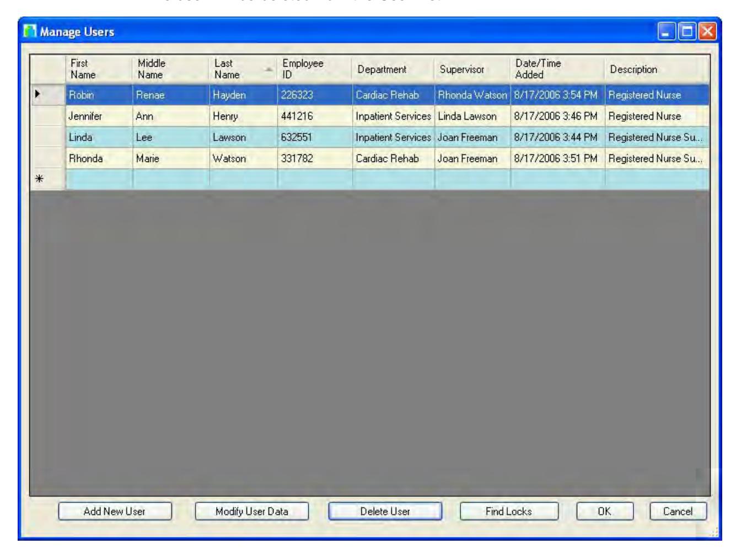Select date 8/17/2006 3:51 PM
Viewport: 736px width, 560px height.
[558, 159]
